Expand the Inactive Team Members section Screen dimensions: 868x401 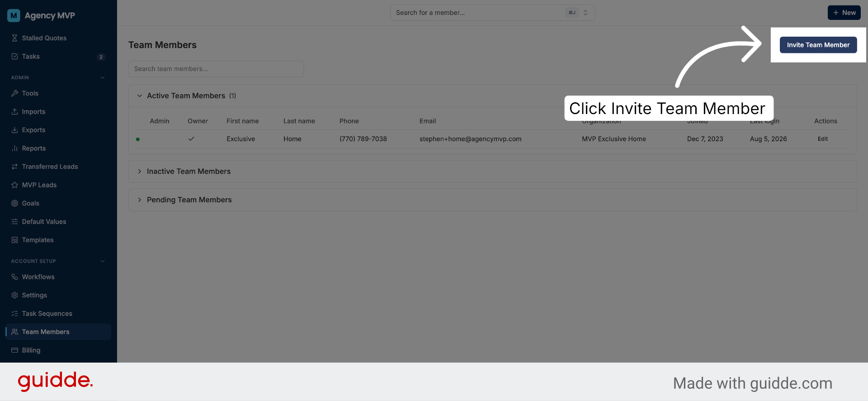click(x=140, y=171)
